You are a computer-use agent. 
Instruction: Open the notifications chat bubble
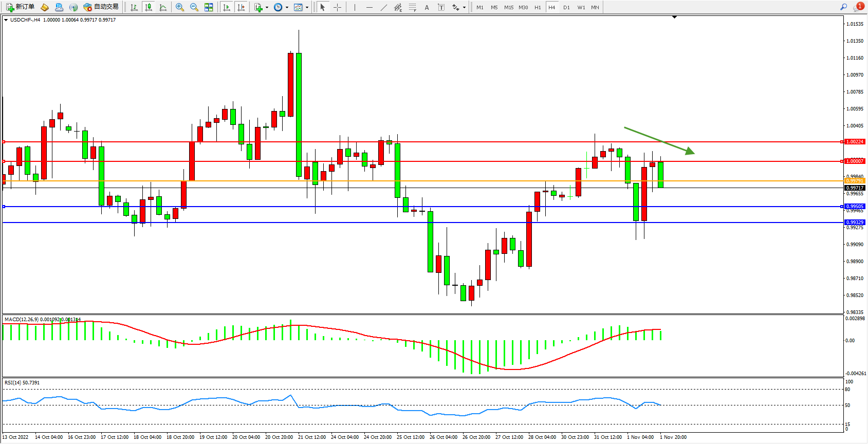(857, 7)
